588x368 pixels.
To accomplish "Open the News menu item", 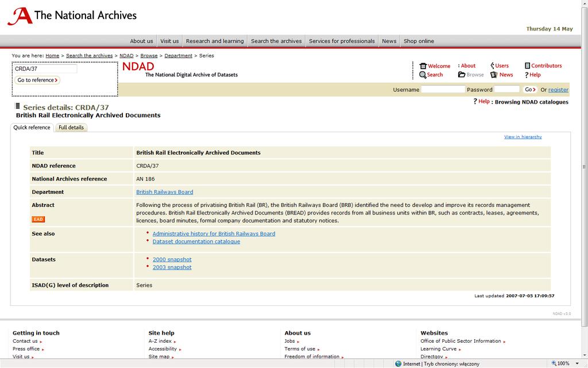I will pyautogui.click(x=389, y=41).
